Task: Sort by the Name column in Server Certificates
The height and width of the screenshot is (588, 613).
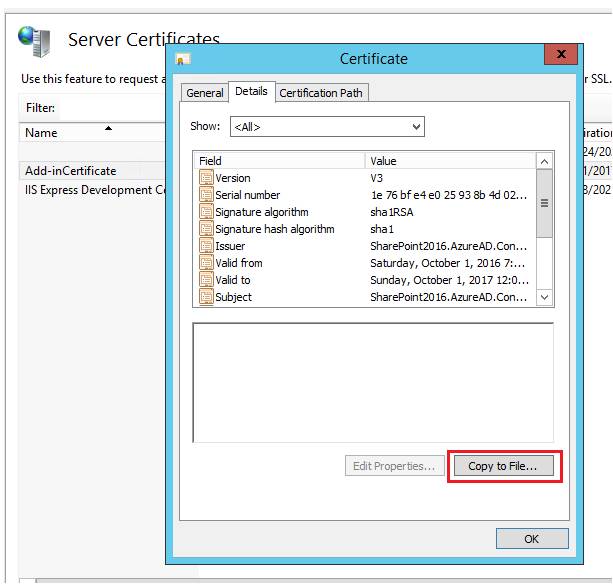Action: [x=92, y=133]
